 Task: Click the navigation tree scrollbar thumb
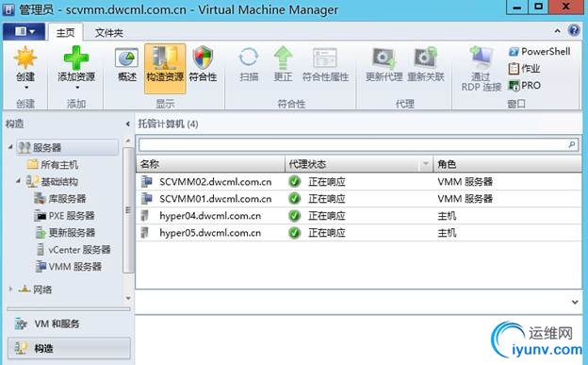[128, 210]
